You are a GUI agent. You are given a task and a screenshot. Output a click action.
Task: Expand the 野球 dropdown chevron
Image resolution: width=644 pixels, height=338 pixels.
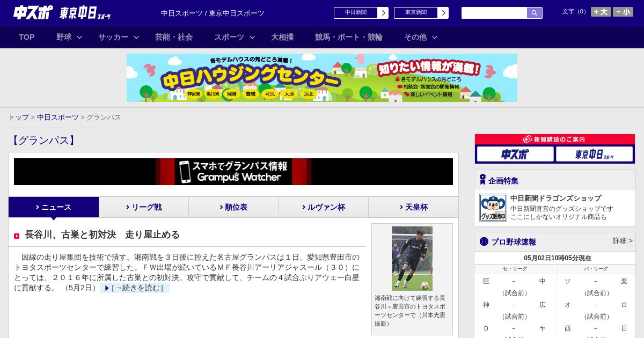pos(79,37)
